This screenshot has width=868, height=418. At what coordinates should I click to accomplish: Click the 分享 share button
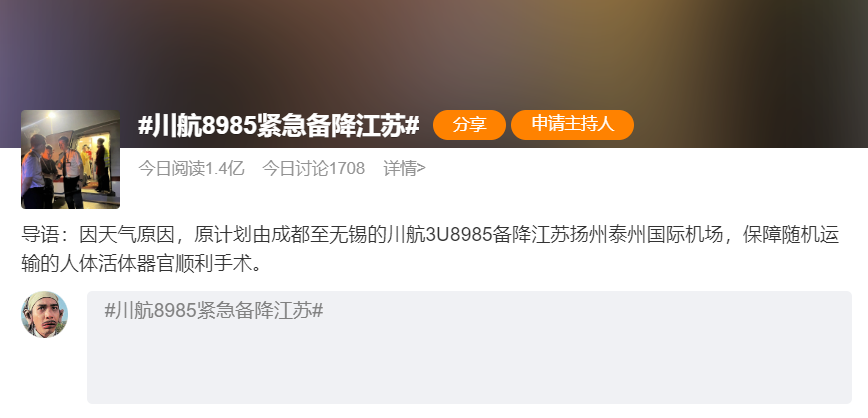coord(469,125)
